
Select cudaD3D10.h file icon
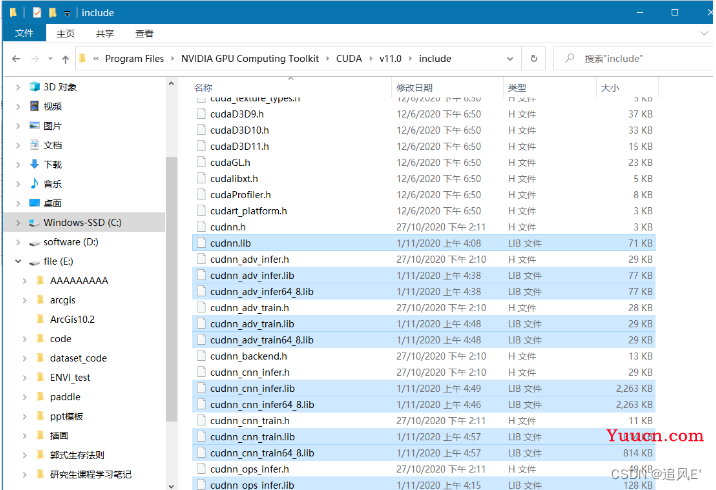point(201,130)
